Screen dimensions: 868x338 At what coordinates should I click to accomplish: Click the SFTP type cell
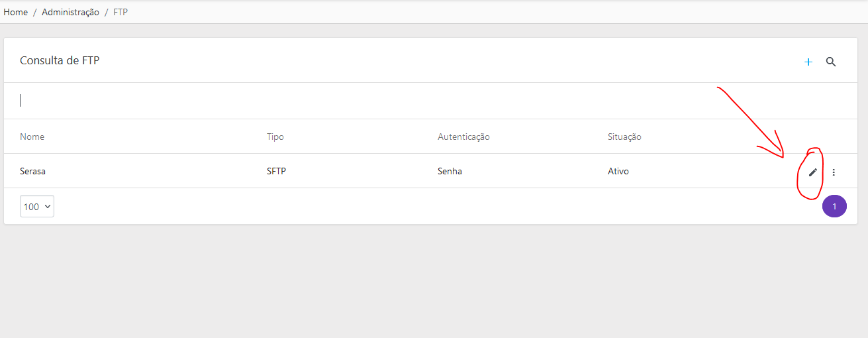click(276, 171)
